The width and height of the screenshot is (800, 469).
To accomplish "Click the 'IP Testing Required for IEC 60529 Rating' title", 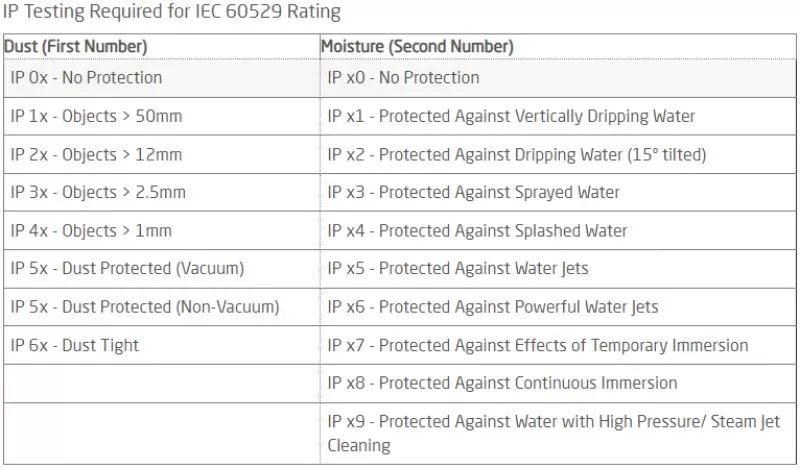I will pos(171,13).
